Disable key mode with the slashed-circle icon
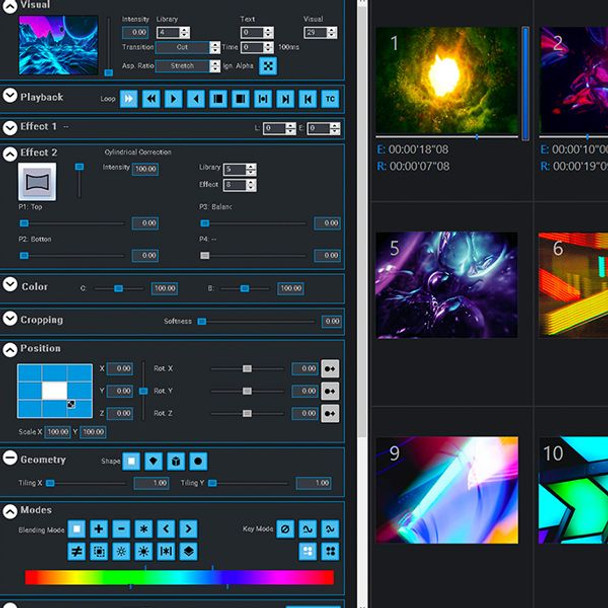The height and width of the screenshot is (608, 608). (x=285, y=529)
